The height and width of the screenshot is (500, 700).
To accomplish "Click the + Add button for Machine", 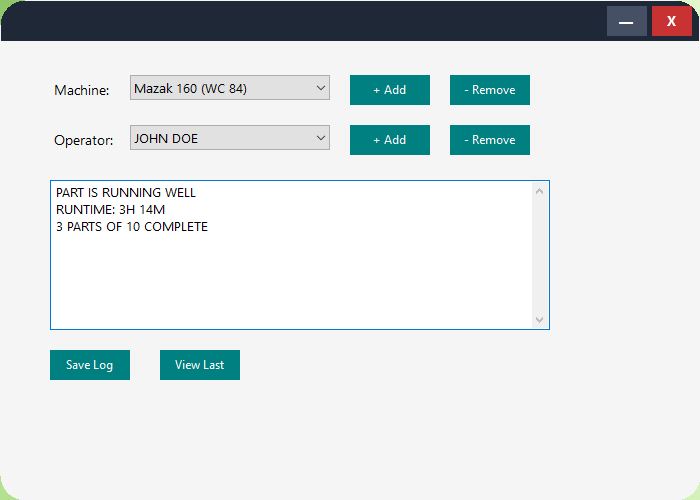I will point(389,90).
